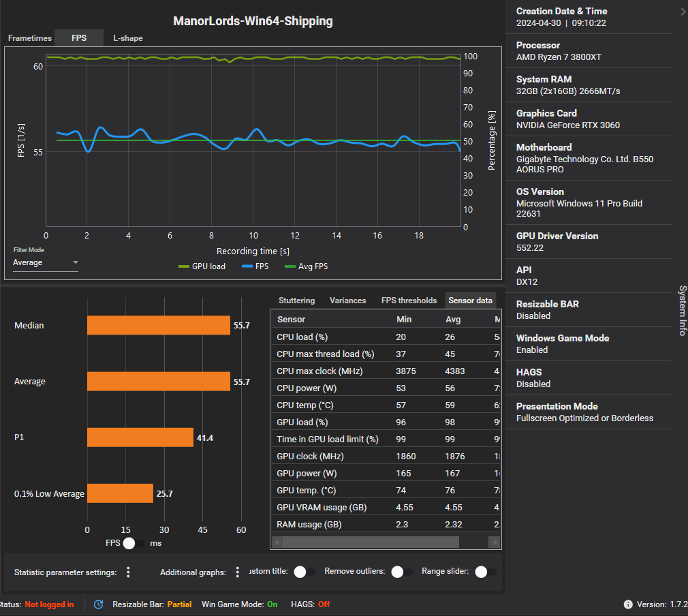The height and width of the screenshot is (616, 688).
Task: Enable the Remove outliers switch
Action: [x=401, y=572]
